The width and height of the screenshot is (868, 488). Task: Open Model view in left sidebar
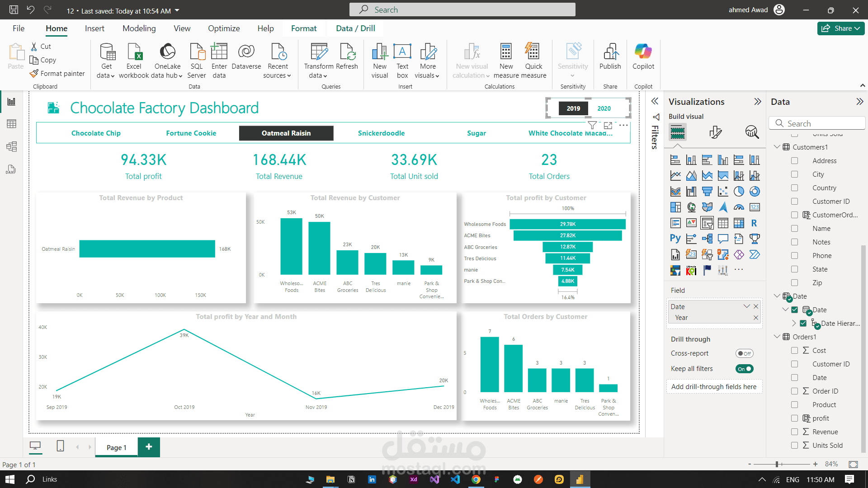point(11,146)
